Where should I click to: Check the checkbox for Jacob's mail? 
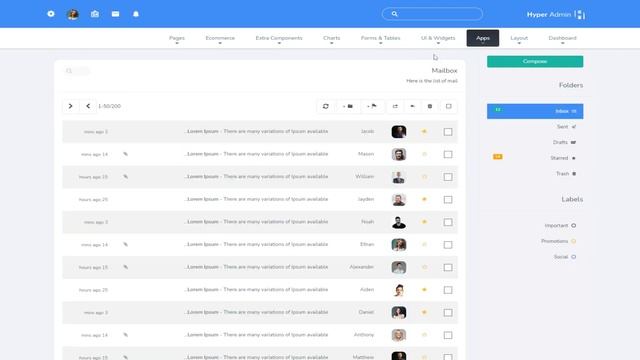(448, 132)
